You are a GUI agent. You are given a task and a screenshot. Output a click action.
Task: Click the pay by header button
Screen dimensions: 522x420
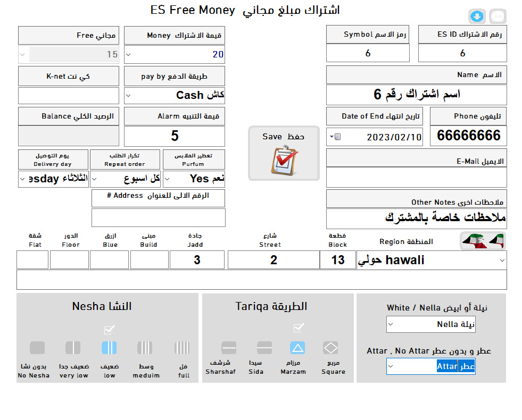pos(175,76)
